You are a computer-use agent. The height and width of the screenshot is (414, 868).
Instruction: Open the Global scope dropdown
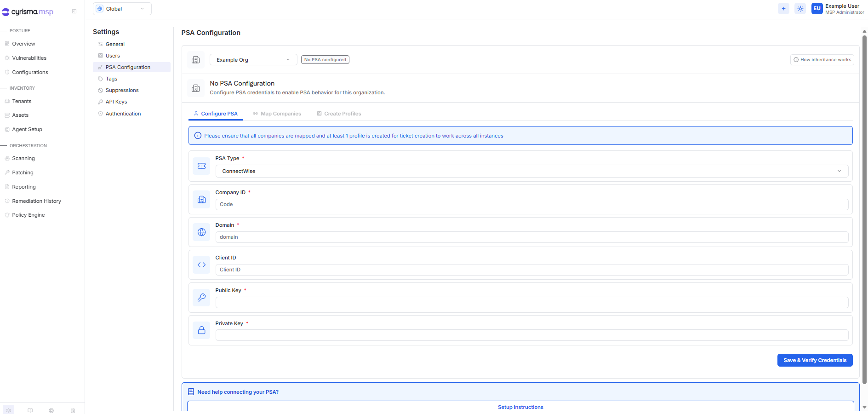click(122, 9)
